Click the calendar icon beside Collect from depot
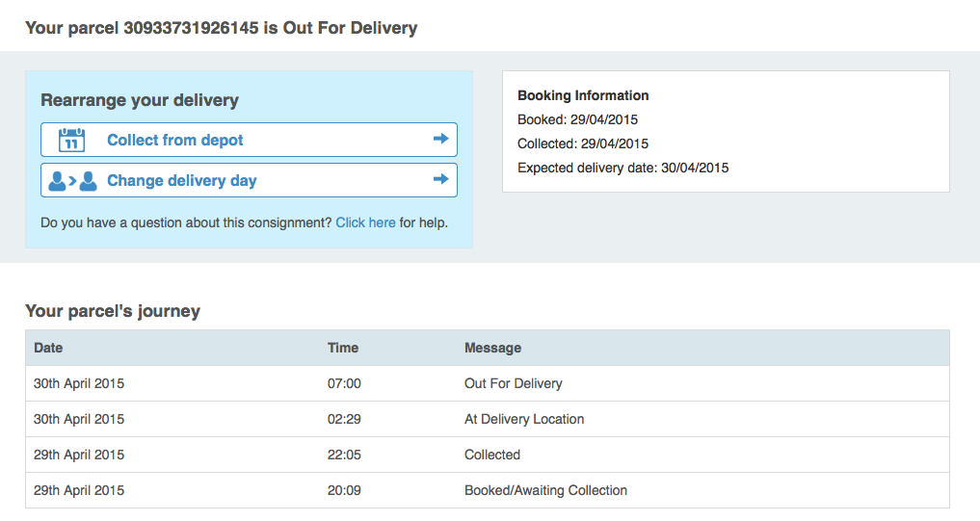 pyautogui.click(x=72, y=140)
